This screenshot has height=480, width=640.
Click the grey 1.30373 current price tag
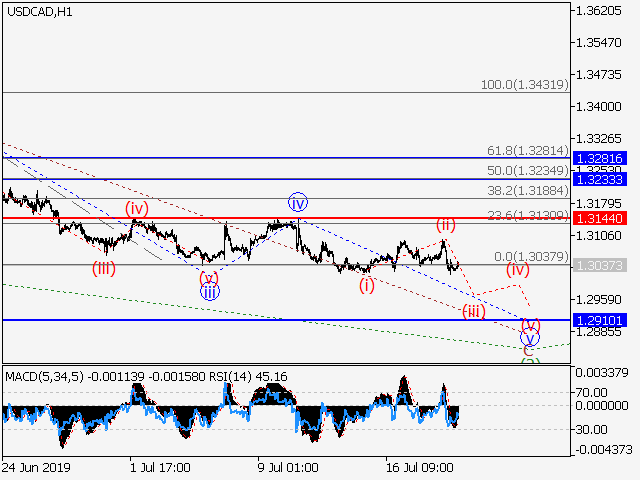pos(600,266)
